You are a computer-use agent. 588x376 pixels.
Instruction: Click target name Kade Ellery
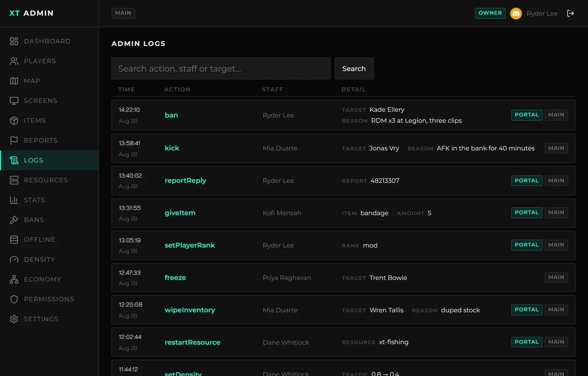point(387,110)
